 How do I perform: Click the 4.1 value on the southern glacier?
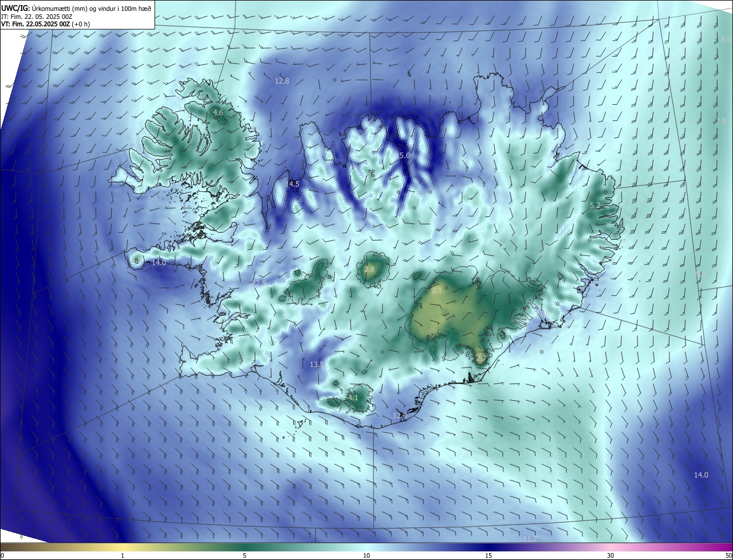click(x=353, y=397)
